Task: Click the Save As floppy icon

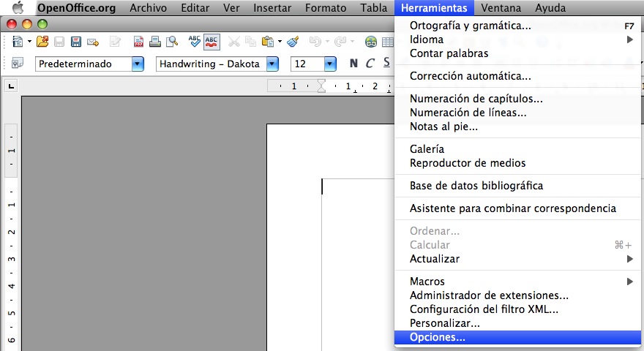Action: (76, 42)
